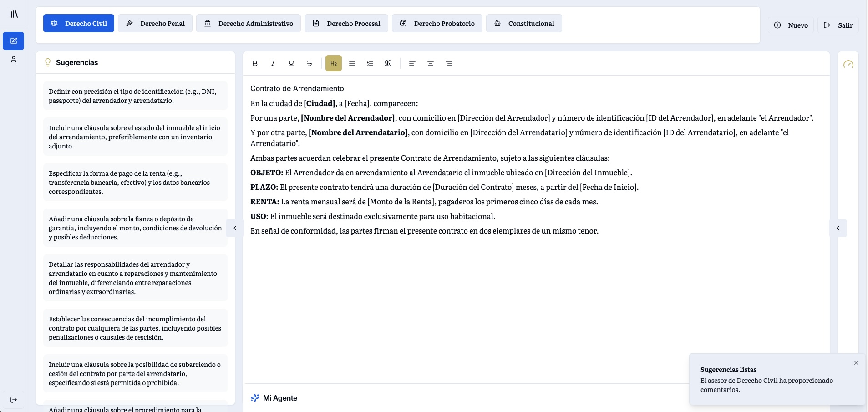Click the sparkle icon next to Mi Agente
The width and height of the screenshot is (868, 412).
pos(254,398)
